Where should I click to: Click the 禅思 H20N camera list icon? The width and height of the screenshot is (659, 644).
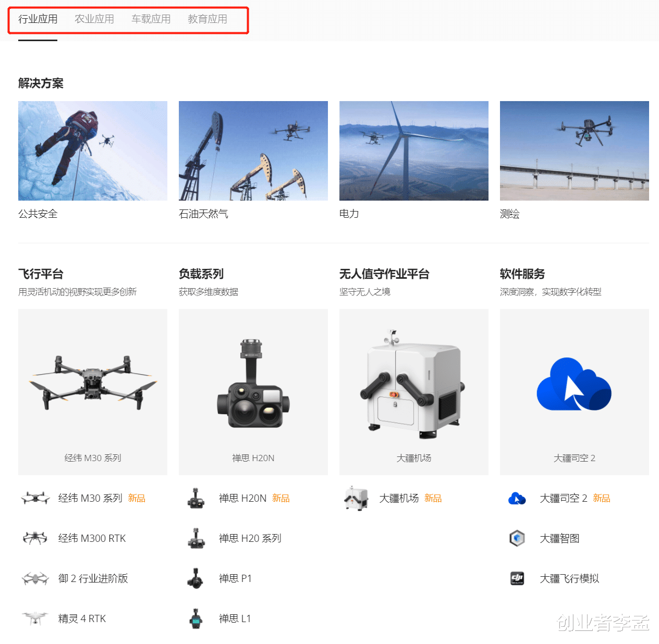[196, 498]
